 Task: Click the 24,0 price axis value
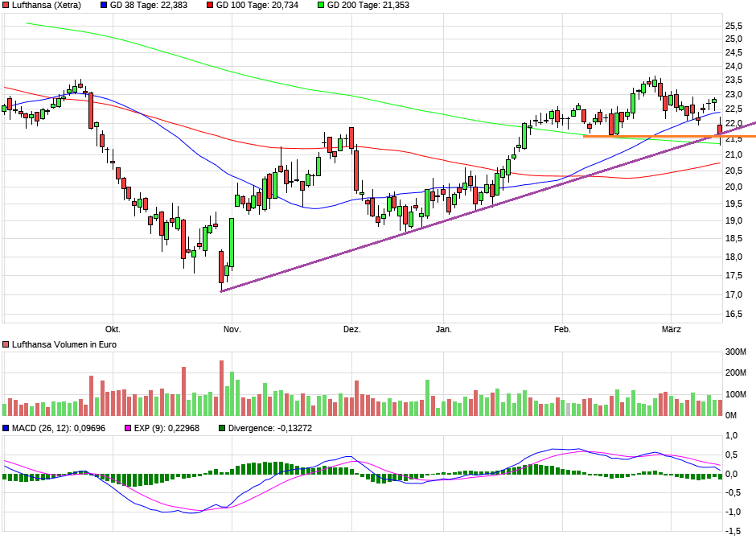[x=733, y=66]
